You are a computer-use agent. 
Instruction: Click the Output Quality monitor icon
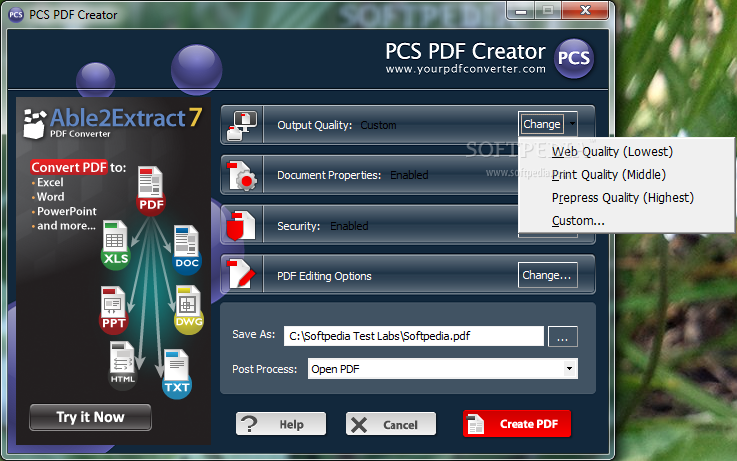[x=242, y=125]
